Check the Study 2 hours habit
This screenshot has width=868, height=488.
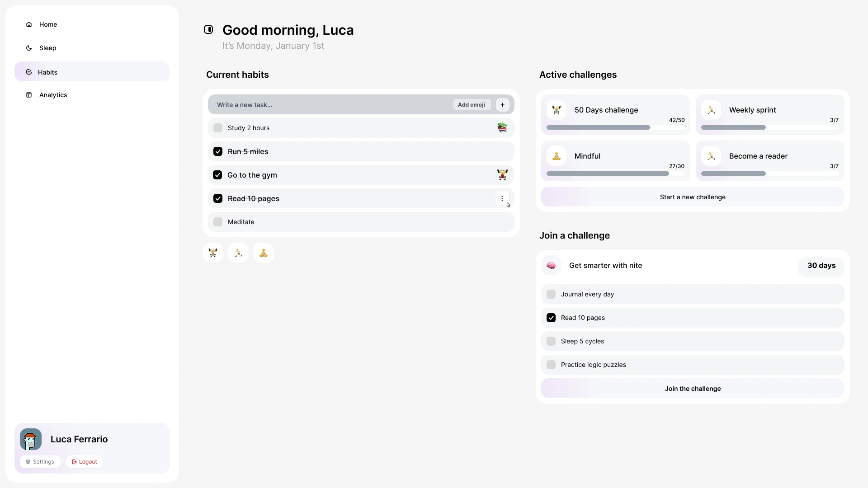point(218,128)
